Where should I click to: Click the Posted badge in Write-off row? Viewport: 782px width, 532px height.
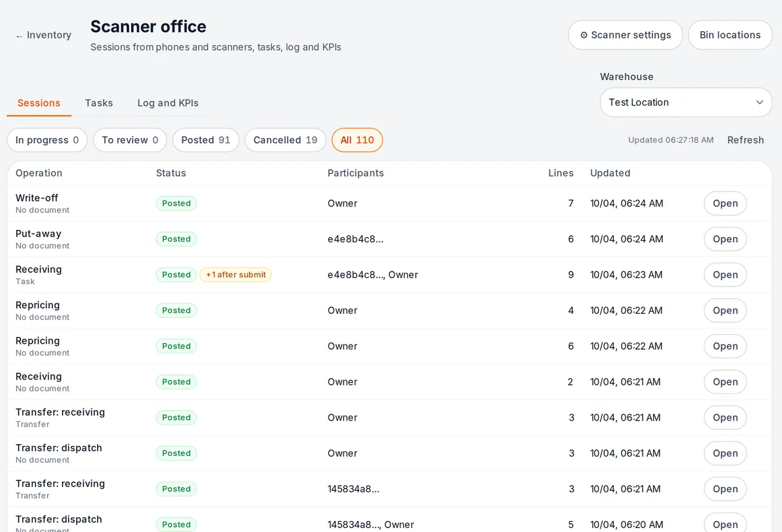point(176,203)
